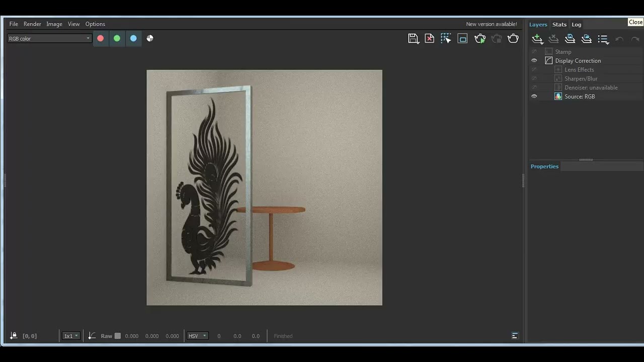Enable visibility of the Stamp layer

click(x=534, y=52)
